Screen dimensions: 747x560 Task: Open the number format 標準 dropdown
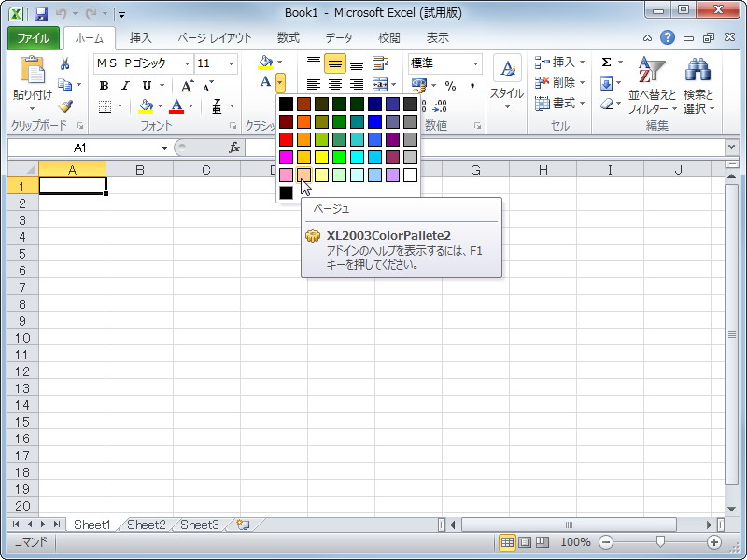point(475,63)
